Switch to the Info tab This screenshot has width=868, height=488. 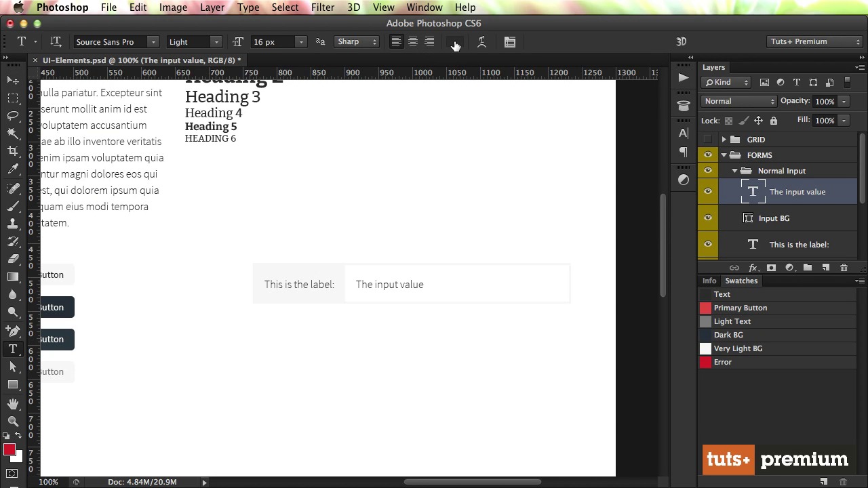coord(709,281)
